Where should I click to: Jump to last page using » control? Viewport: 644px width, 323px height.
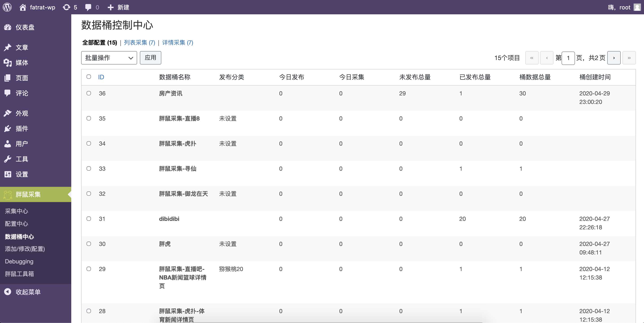click(629, 58)
